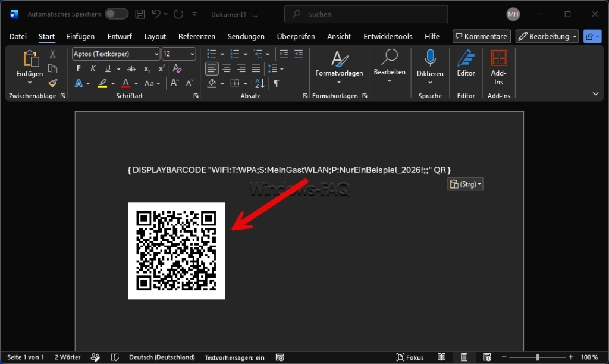Viewport: 609px width, 364px height.
Task: Open macro recording icon in status bar
Action: pos(280,357)
